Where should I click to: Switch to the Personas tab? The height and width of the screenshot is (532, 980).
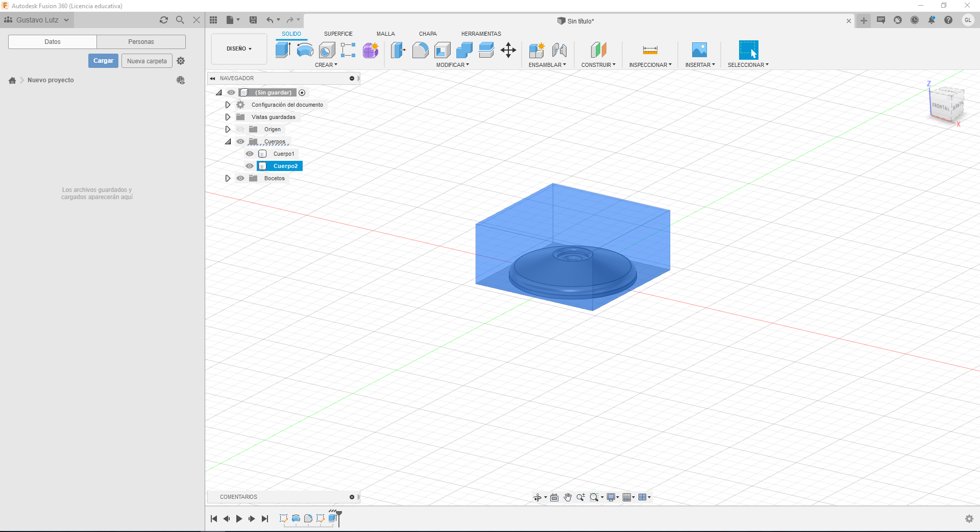click(141, 42)
